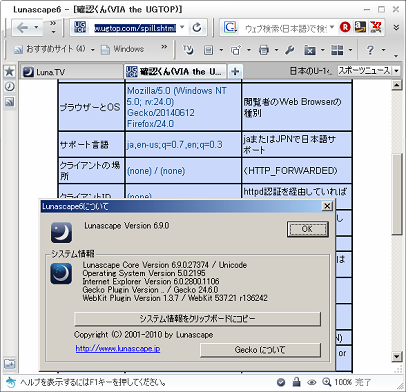Click the tile windows layout icon

(x=337, y=50)
